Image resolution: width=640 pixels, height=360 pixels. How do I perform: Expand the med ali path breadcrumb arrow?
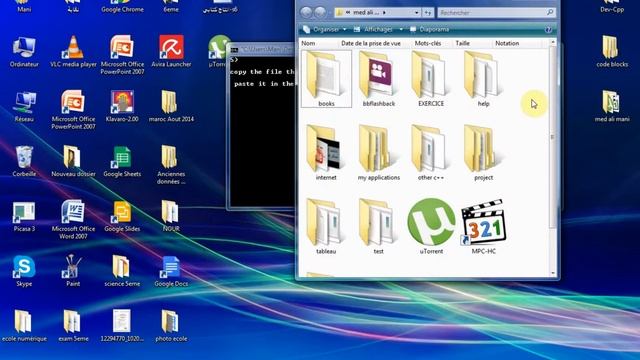(x=384, y=13)
